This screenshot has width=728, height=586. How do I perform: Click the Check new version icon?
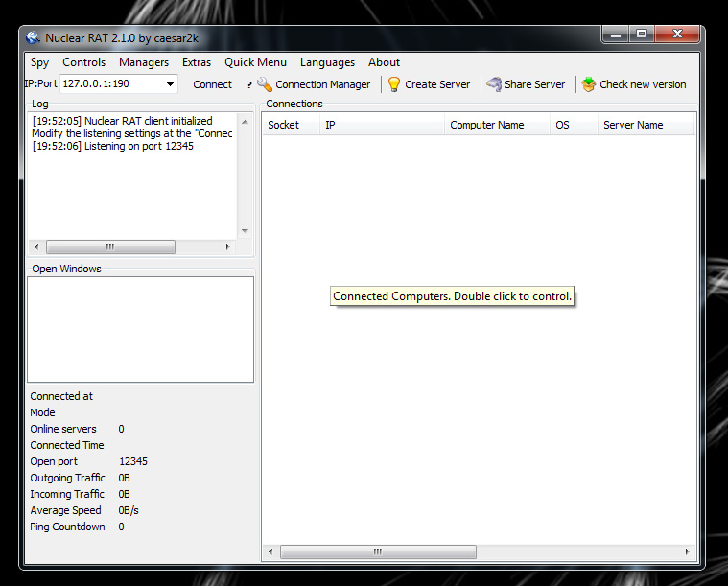(589, 84)
